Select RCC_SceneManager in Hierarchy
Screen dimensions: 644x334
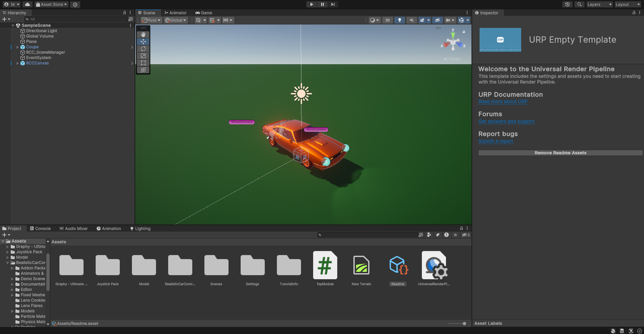click(x=46, y=53)
